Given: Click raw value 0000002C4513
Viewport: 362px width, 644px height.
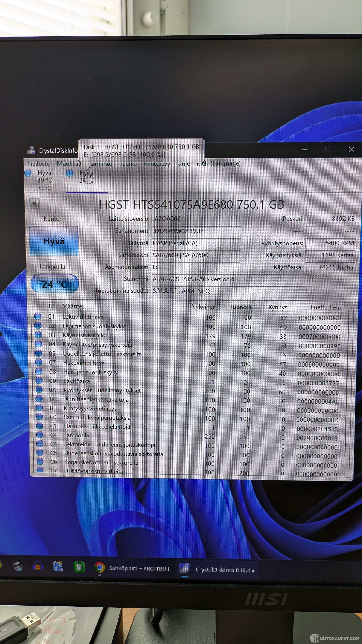Looking at the screenshot, I should (317, 429).
